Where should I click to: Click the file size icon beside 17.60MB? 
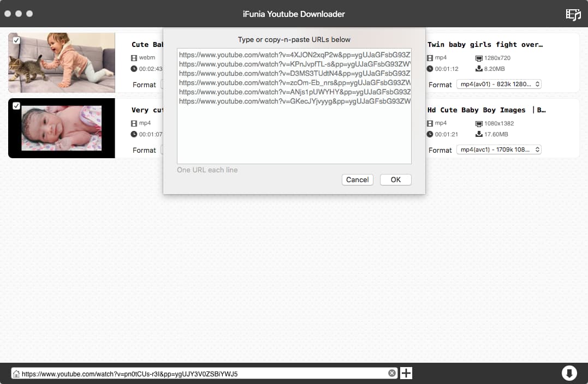[479, 134]
